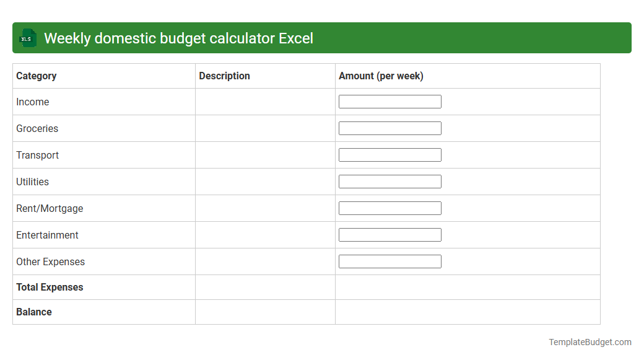Open the TemplateBudget.com link

click(590, 341)
